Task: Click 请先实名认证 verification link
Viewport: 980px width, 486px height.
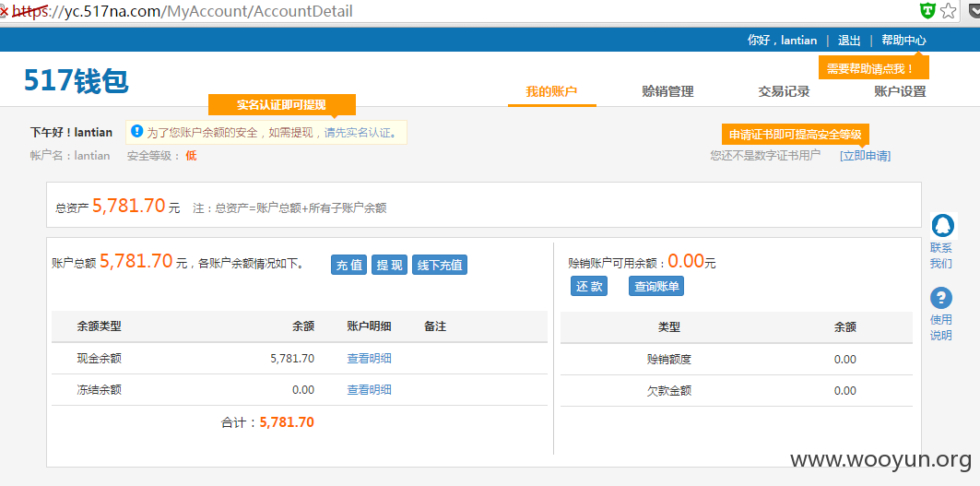Action: point(360,133)
